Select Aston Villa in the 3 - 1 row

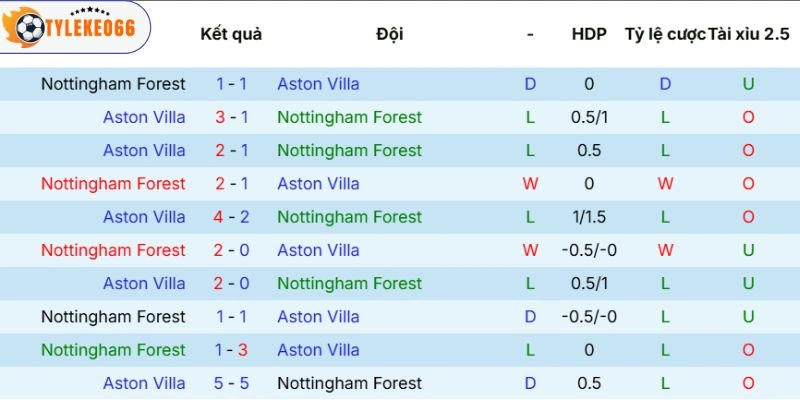[x=144, y=117]
